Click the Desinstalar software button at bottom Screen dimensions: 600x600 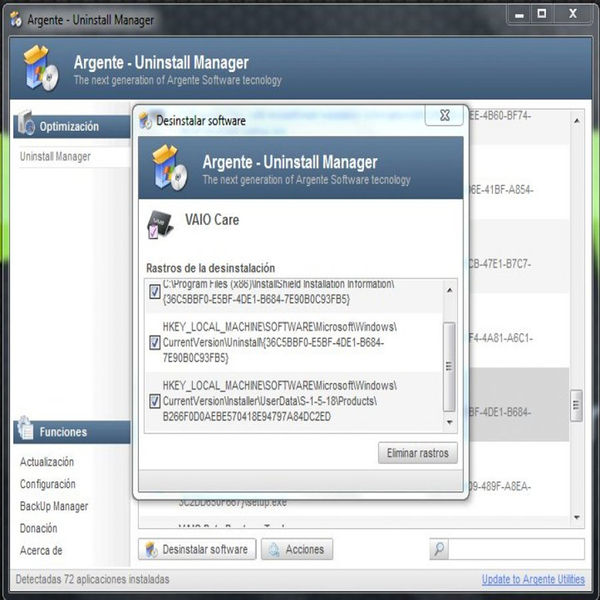point(197,549)
